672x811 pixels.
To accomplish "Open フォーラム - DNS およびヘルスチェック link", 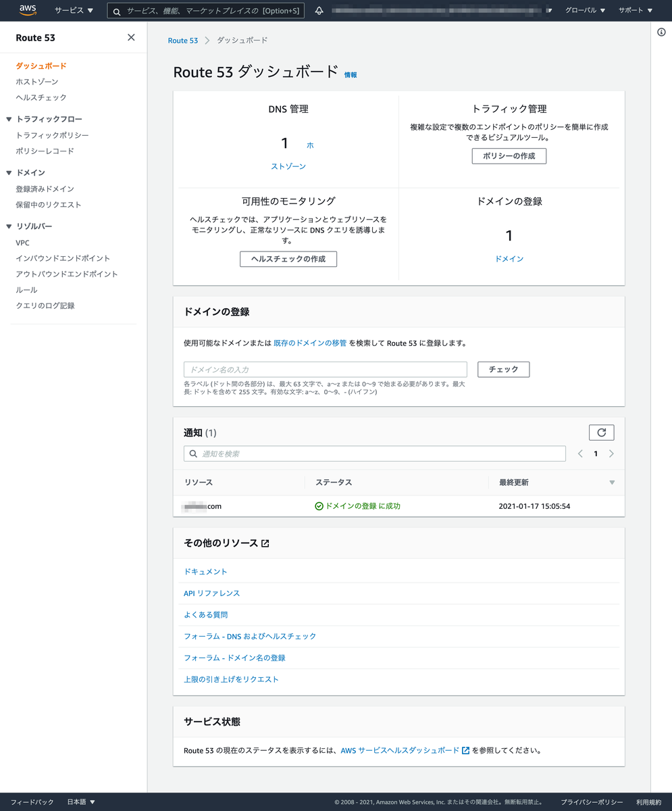I will (250, 637).
